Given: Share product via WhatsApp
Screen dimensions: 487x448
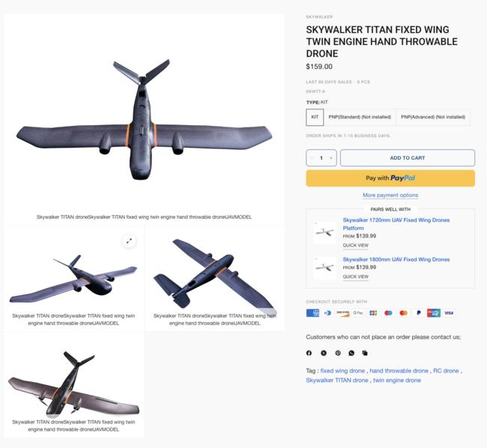Looking at the screenshot, I should click(351, 353).
